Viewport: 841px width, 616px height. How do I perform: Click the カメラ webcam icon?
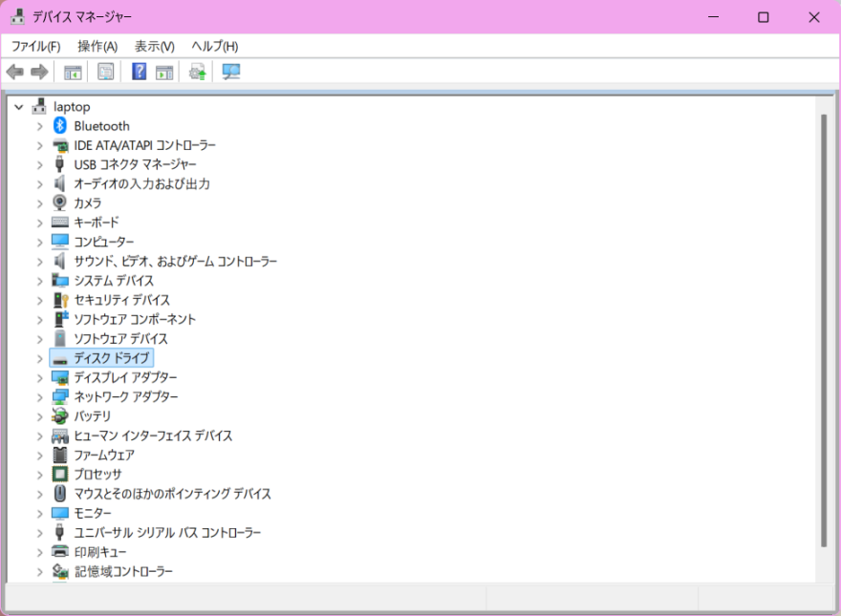60,203
